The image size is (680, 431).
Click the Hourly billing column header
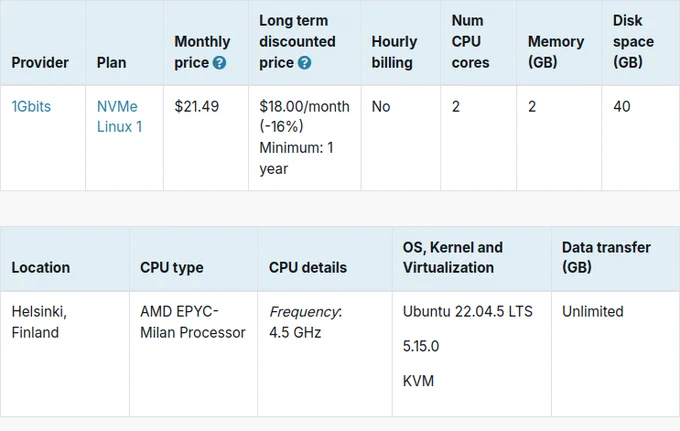point(394,52)
